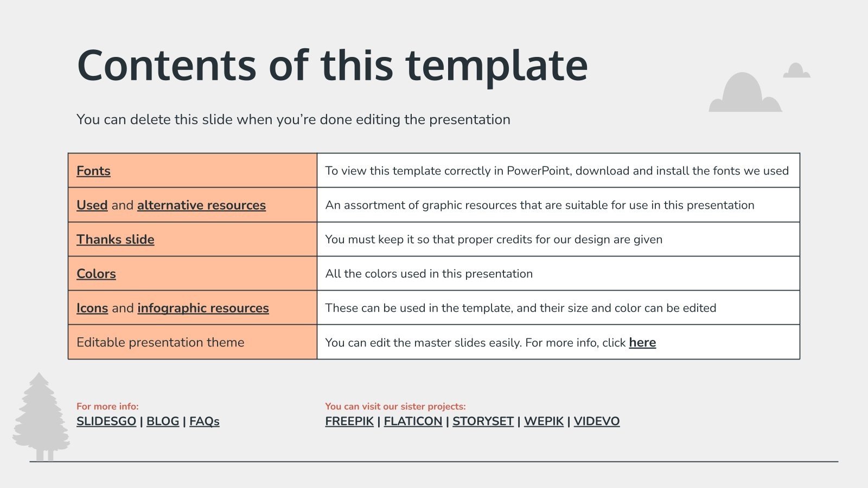Open the infographic resources link
This screenshot has height=488, width=868.
pyautogui.click(x=203, y=308)
